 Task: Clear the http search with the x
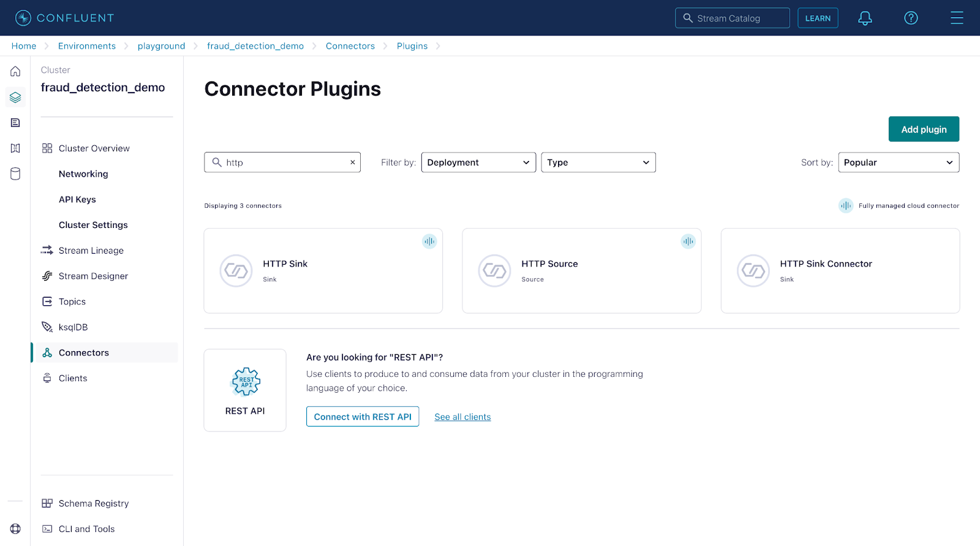point(353,162)
